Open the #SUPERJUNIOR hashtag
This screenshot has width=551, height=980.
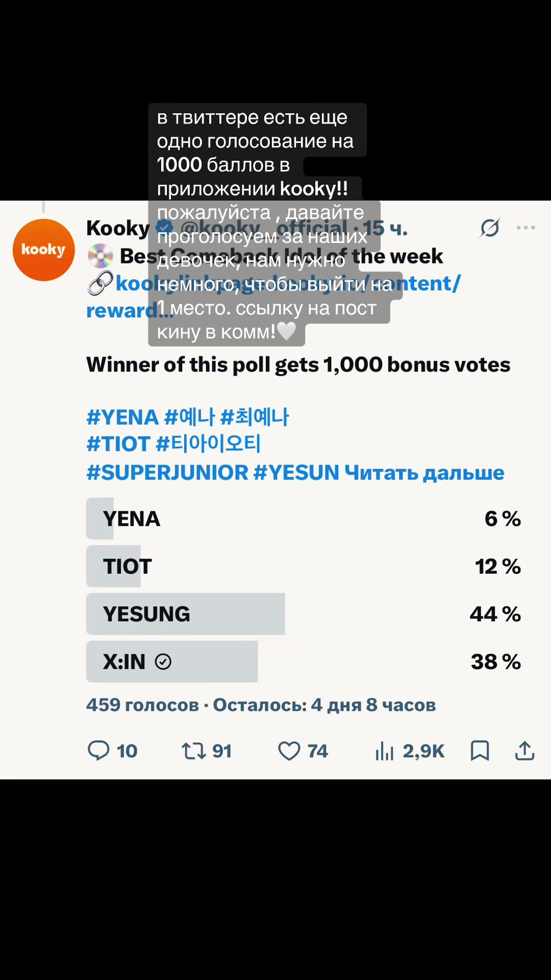167,473
